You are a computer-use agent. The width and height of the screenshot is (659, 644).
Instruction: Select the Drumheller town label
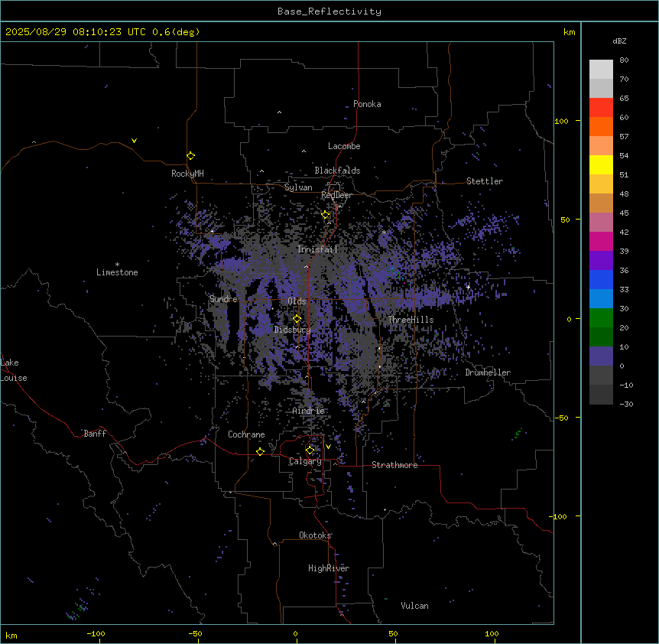(488, 372)
